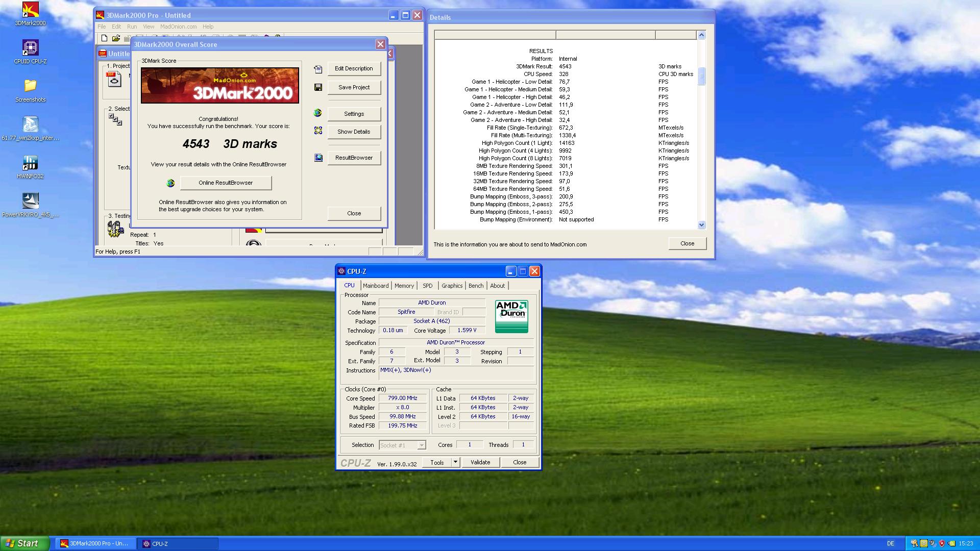Click the 3DMark2000 Edit Description icon
The width and height of the screenshot is (980, 551).
tap(317, 68)
